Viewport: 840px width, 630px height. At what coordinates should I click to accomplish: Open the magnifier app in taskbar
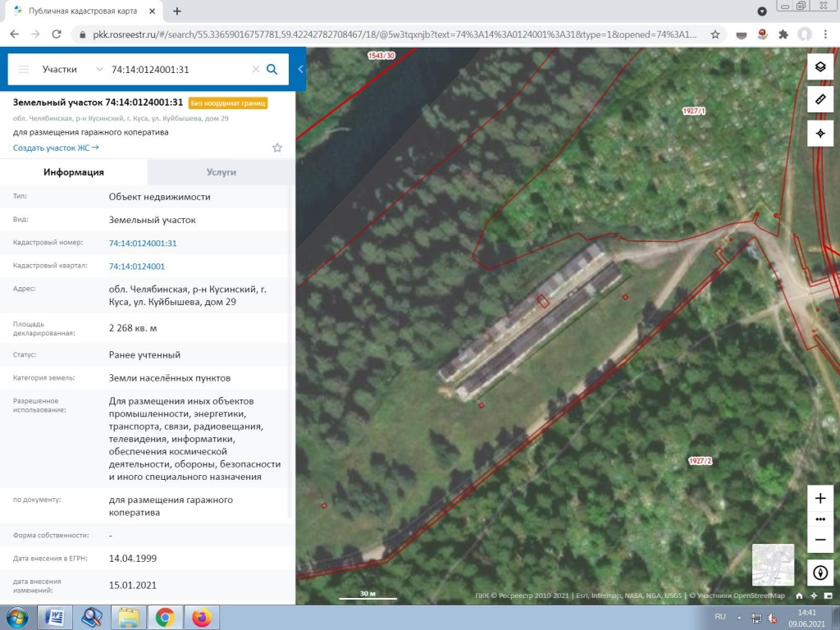pos(92,618)
